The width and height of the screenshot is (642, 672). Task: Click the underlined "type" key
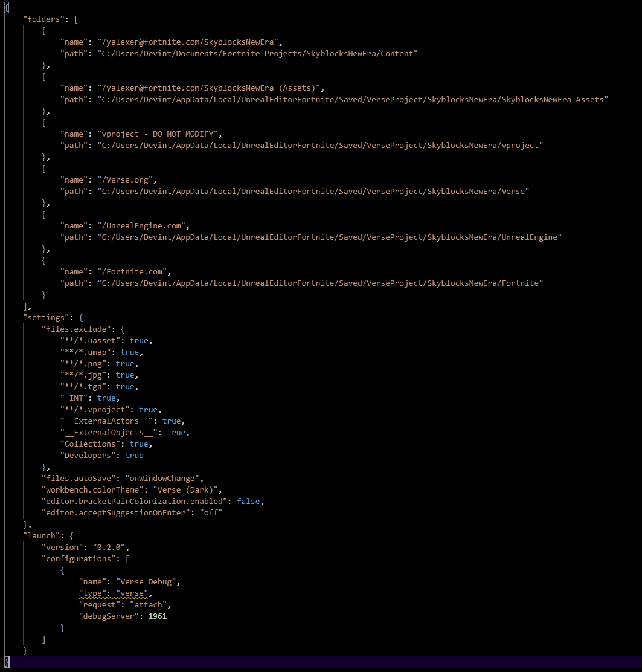[92, 593]
